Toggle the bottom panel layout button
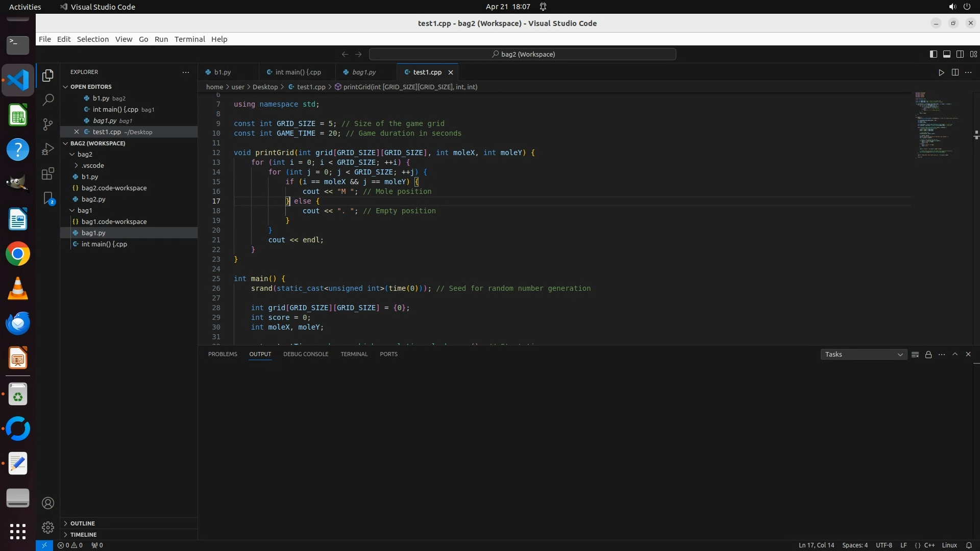This screenshot has height=551, width=980. [x=947, y=54]
